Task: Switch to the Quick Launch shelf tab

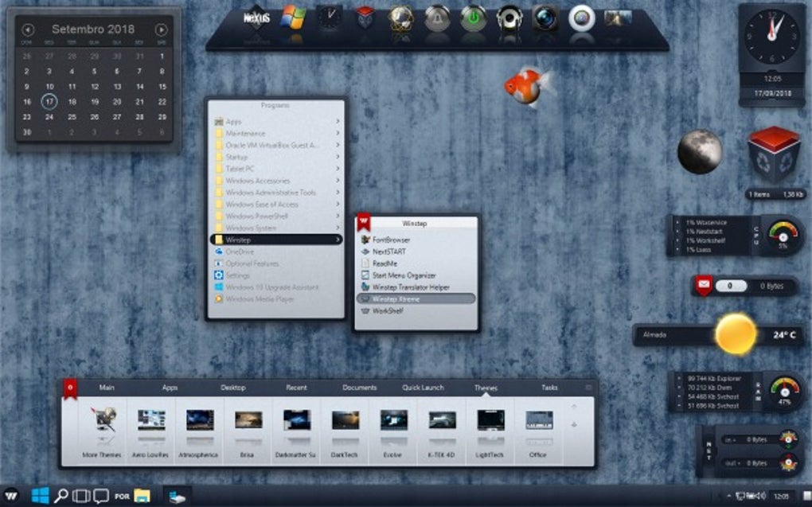Action: click(423, 388)
